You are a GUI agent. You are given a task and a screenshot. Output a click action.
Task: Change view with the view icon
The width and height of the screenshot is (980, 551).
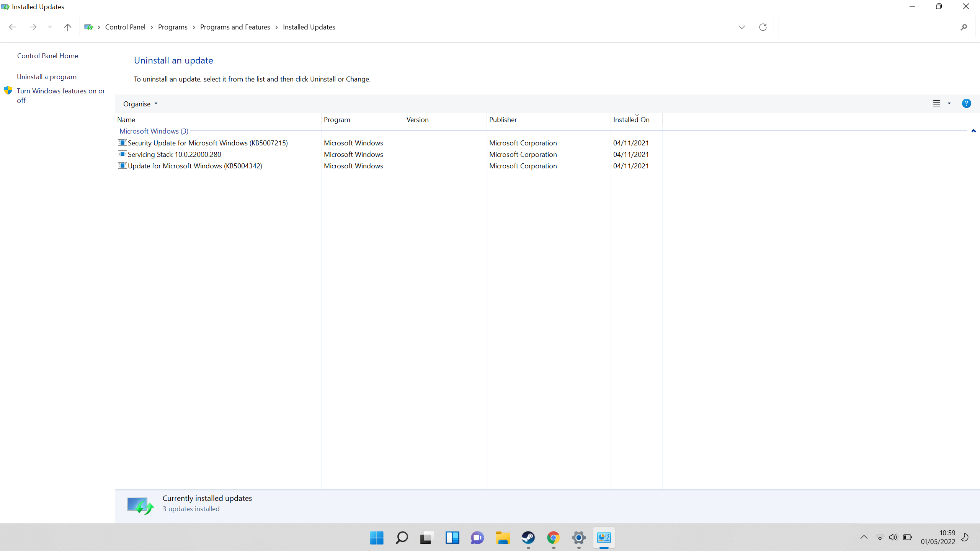(937, 104)
